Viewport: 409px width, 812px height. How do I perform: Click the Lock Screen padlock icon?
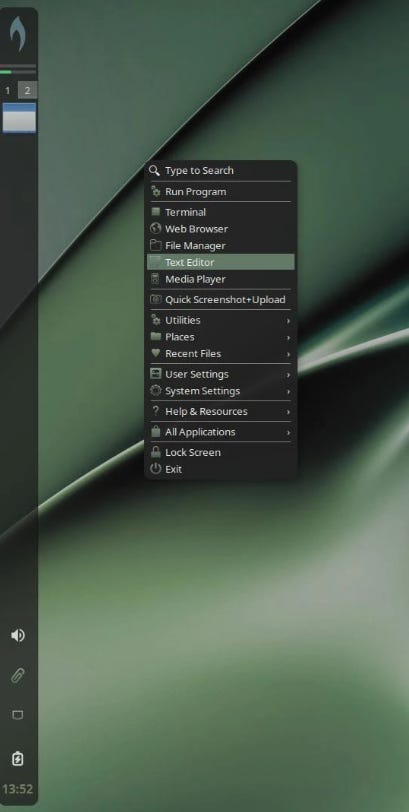click(155, 452)
